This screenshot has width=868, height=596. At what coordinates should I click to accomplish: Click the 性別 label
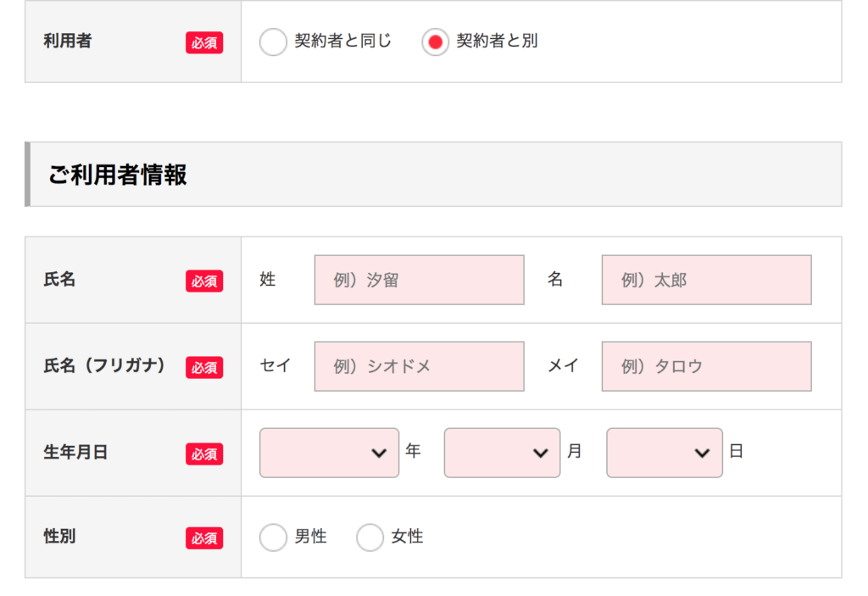pos(59,536)
